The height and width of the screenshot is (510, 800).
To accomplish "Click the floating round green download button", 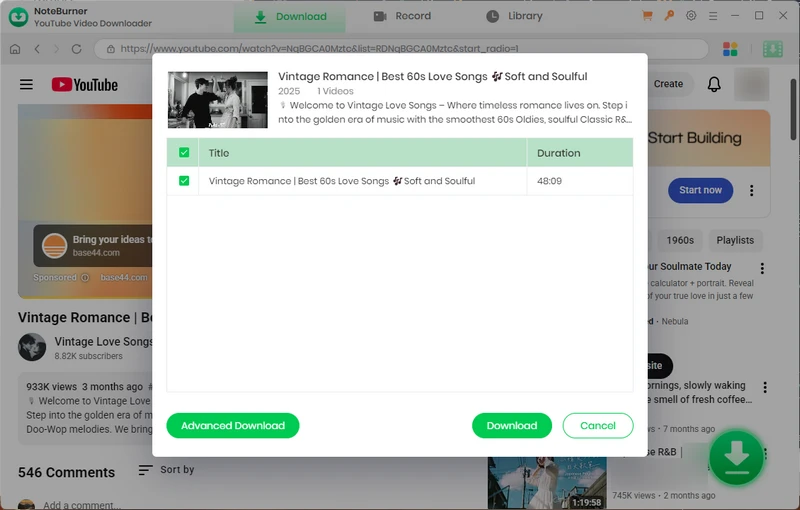I will [736, 457].
